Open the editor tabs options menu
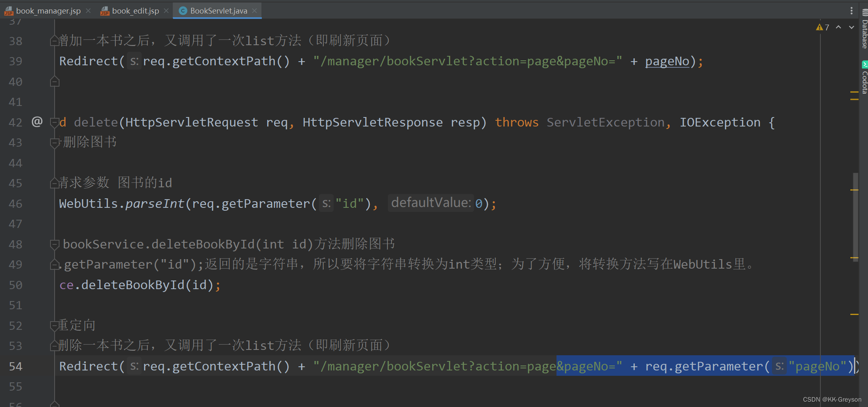 (852, 11)
